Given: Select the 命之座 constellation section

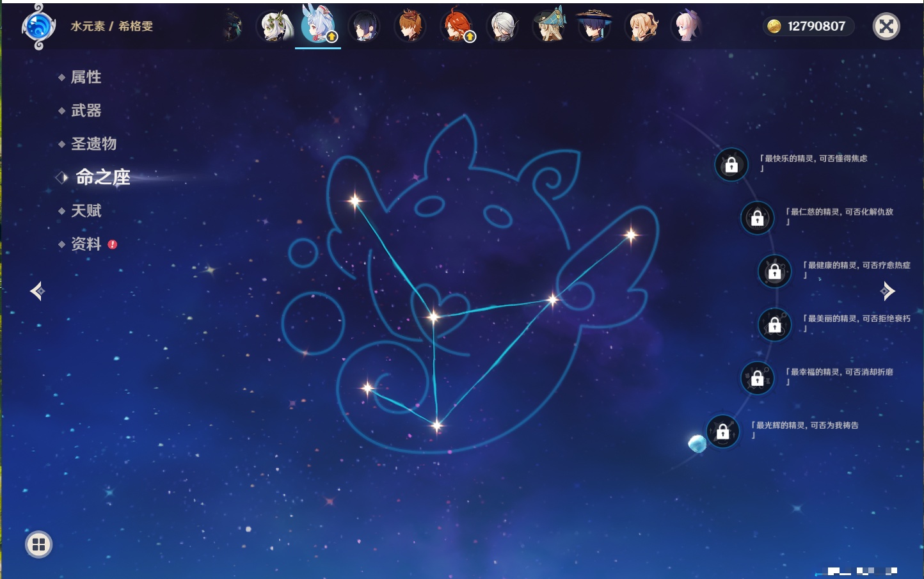Looking at the screenshot, I should [102, 177].
